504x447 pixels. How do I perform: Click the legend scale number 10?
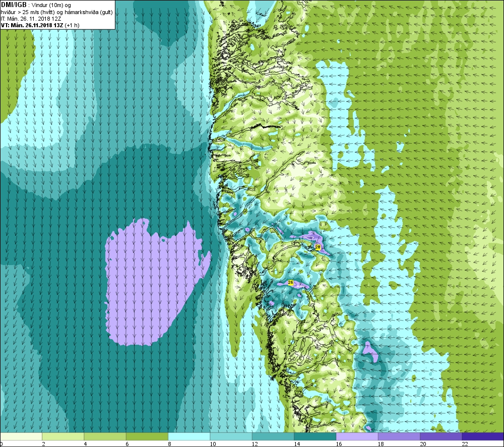213,444
